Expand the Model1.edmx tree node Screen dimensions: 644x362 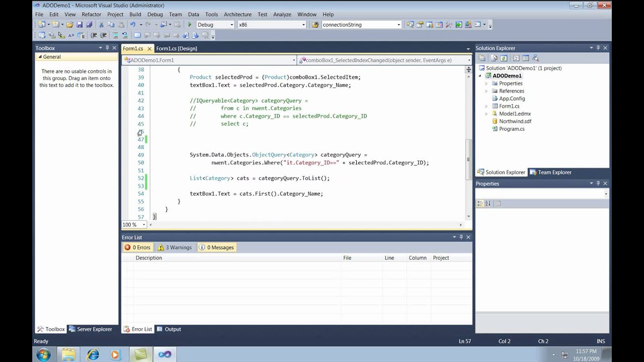(x=487, y=114)
